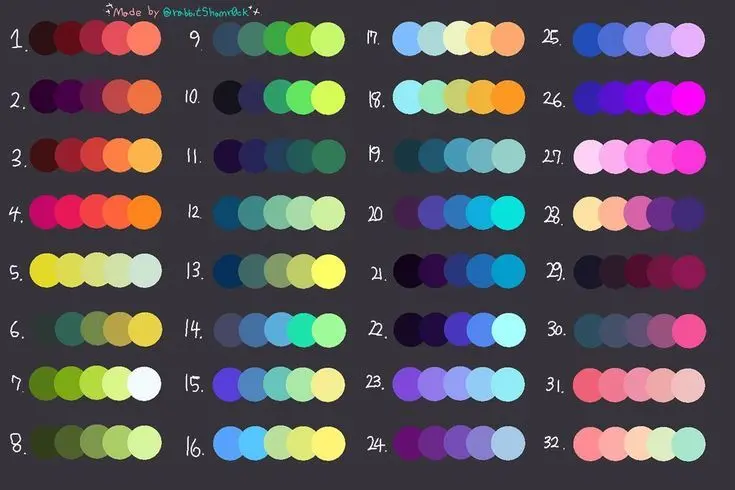
Task: Pick the salmon swatch in palette 1
Action: (x=144, y=38)
